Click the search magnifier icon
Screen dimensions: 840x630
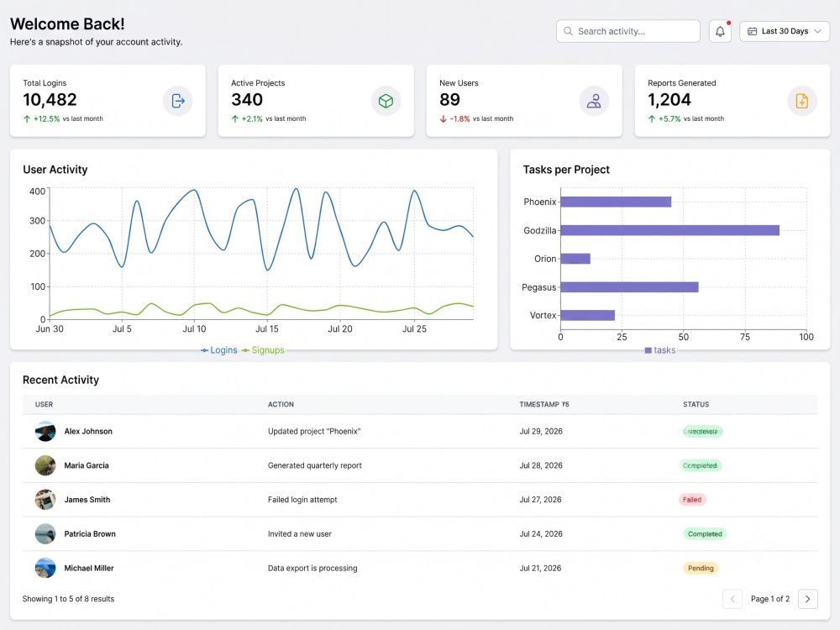(568, 31)
